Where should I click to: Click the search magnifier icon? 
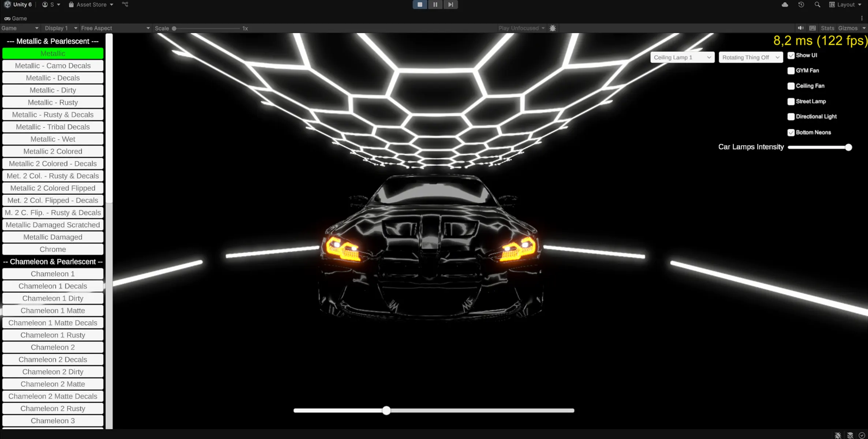point(817,4)
